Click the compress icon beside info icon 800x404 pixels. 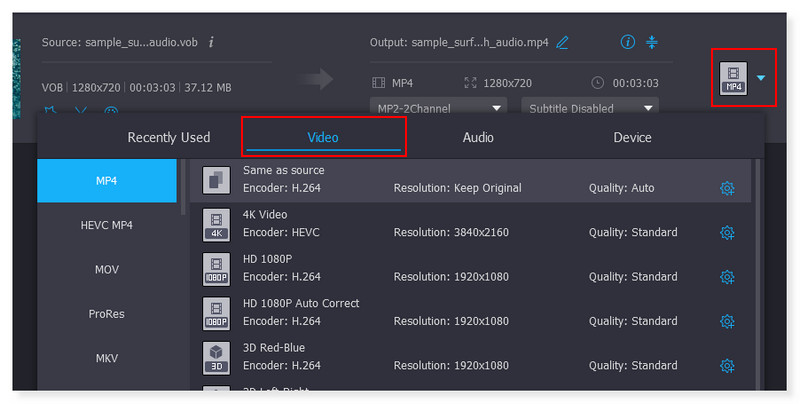click(x=653, y=42)
